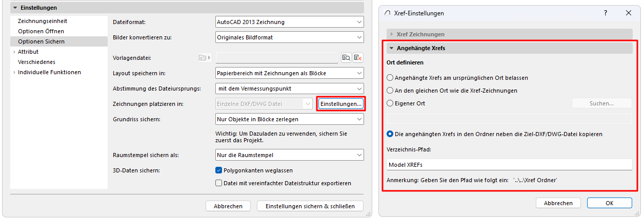Select 'An den gleichen Ort wie die Xref-Zeichnungen'
Screen dimensions: 644x220
390,91
